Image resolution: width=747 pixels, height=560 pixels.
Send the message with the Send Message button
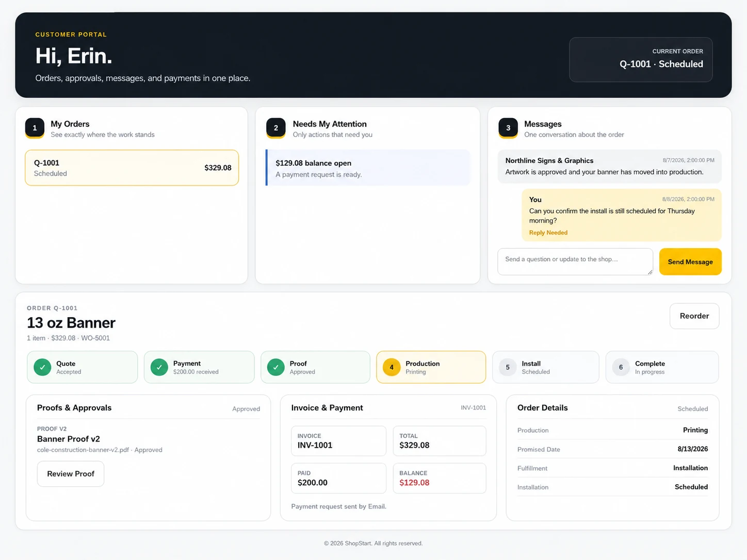690,262
